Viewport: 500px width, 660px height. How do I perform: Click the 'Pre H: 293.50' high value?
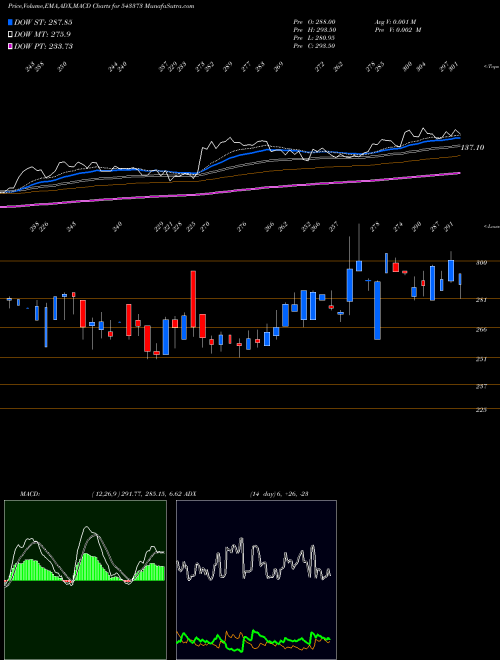coord(314,30)
